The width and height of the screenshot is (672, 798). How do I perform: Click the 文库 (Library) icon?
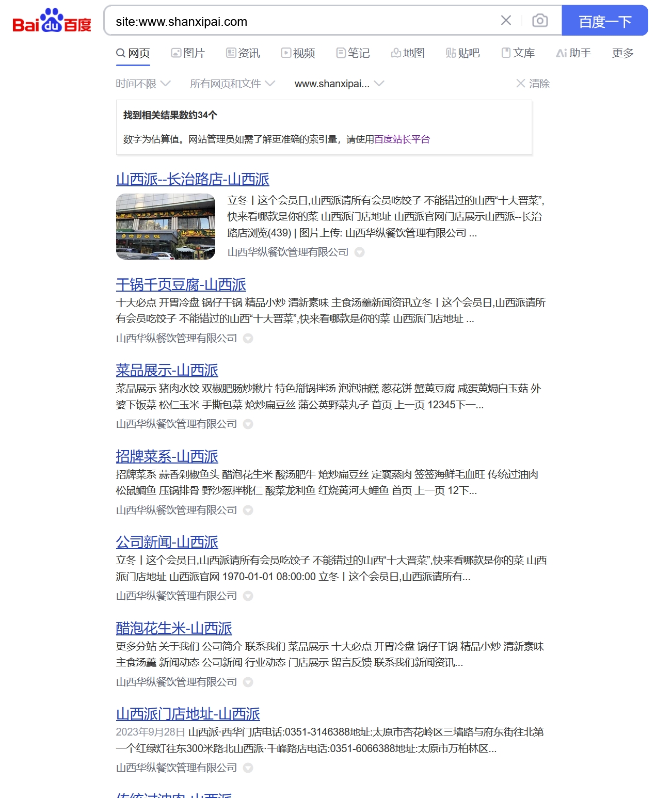506,52
